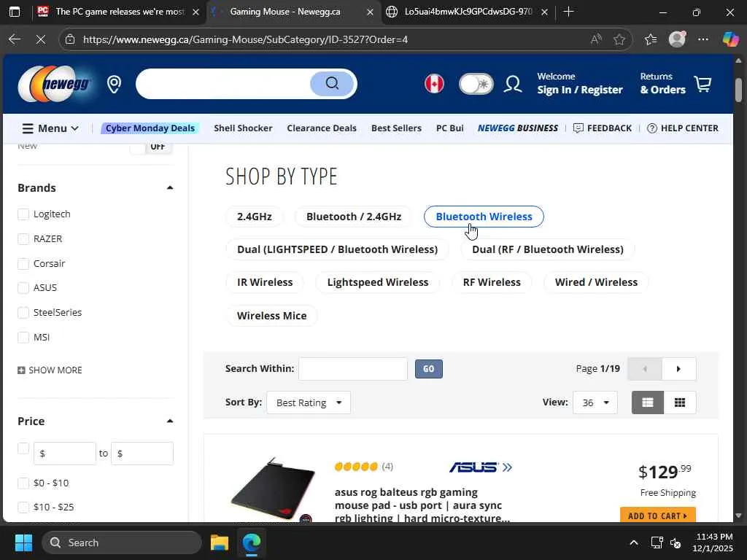Check the RAZER brand filter
Viewport: 747px width, 560px height.
coord(23,239)
